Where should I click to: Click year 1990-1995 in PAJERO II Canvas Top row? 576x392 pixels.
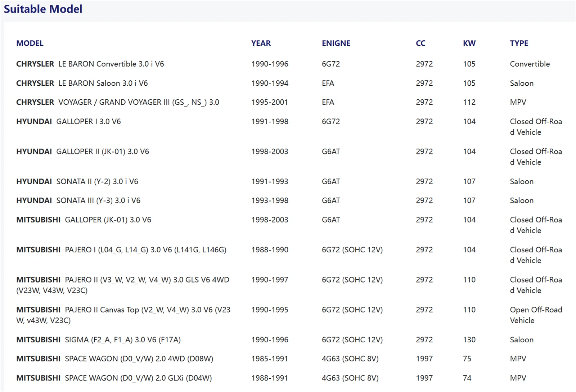pos(270,310)
